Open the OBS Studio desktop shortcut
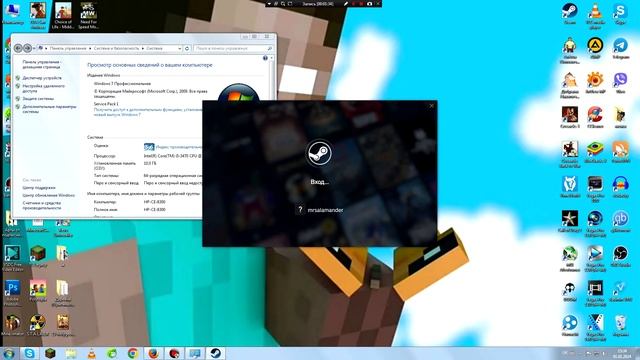This screenshot has height=360, width=640. [620, 256]
